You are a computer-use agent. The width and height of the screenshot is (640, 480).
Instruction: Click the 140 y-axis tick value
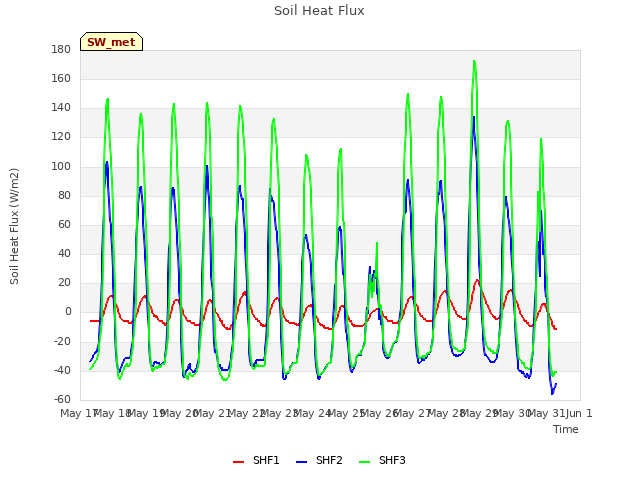61,108
